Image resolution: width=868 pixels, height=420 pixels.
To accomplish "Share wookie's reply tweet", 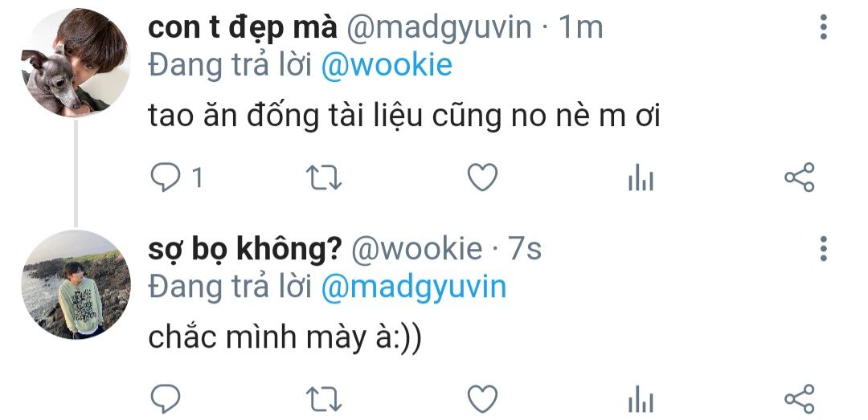I will coord(800,398).
